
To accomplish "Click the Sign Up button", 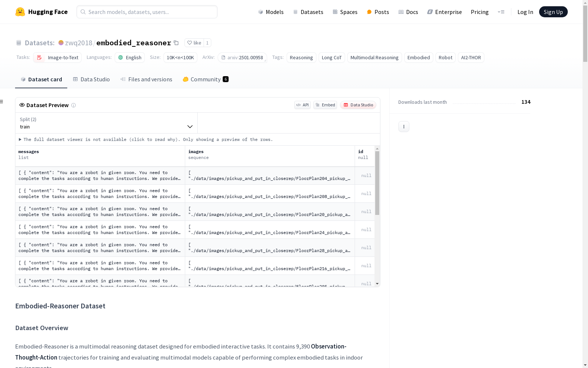I will point(553,12).
